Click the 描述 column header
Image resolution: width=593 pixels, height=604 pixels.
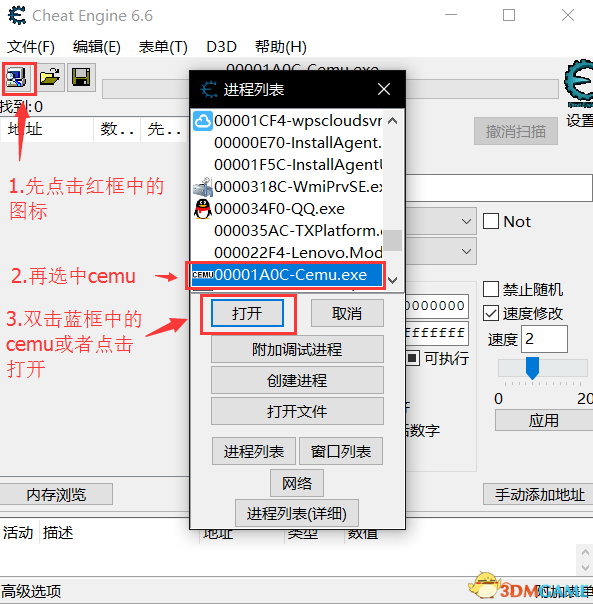(58, 533)
